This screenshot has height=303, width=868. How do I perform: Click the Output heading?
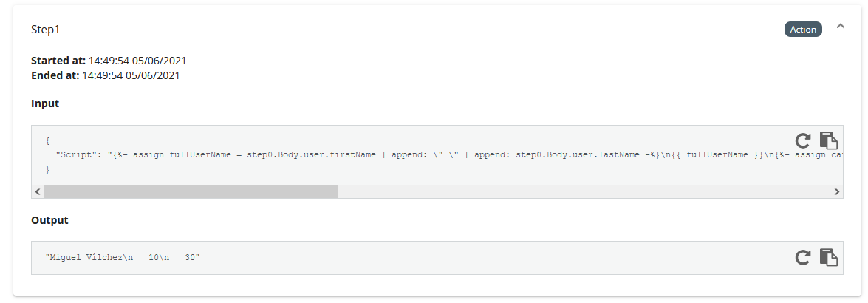[49, 220]
